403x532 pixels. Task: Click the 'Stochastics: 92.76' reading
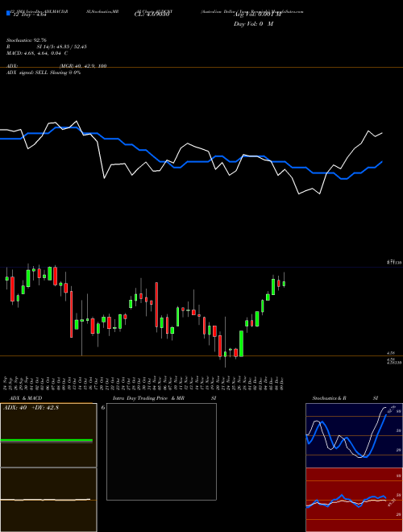(x=26, y=40)
